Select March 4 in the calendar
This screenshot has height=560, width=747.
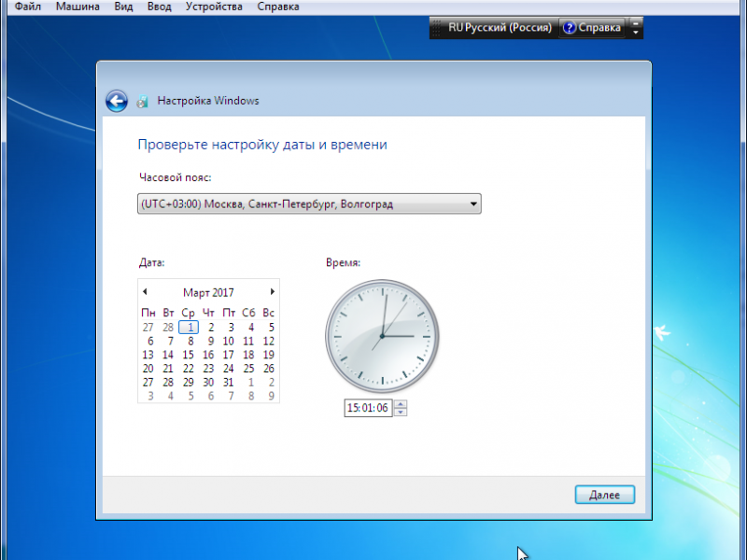tap(250, 328)
